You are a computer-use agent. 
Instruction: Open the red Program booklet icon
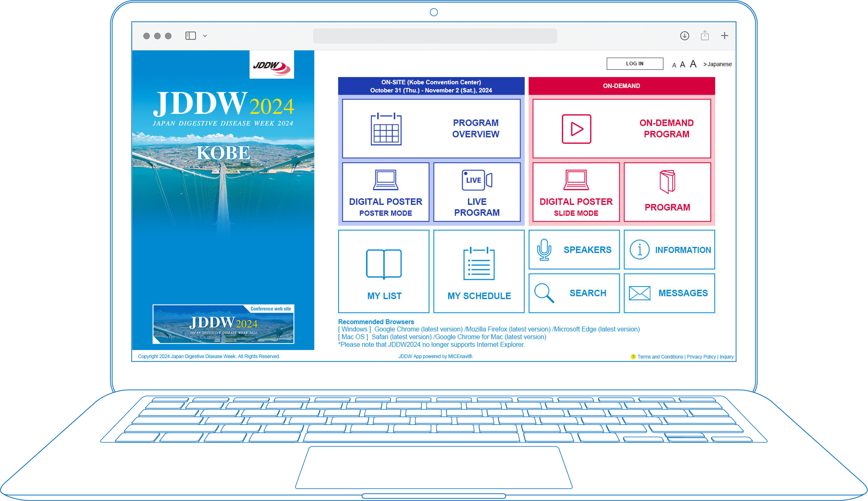[667, 182]
